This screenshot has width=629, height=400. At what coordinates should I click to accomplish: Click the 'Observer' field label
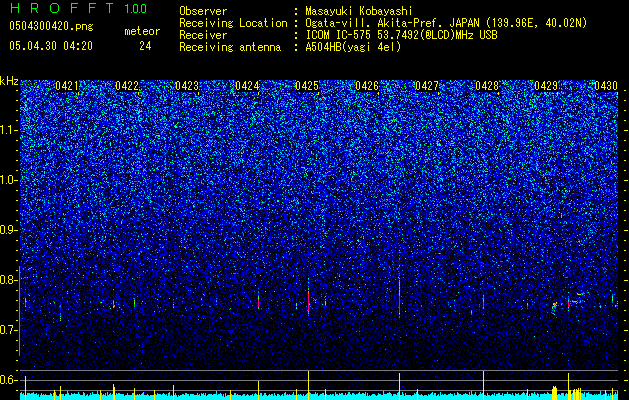tap(203, 11)
